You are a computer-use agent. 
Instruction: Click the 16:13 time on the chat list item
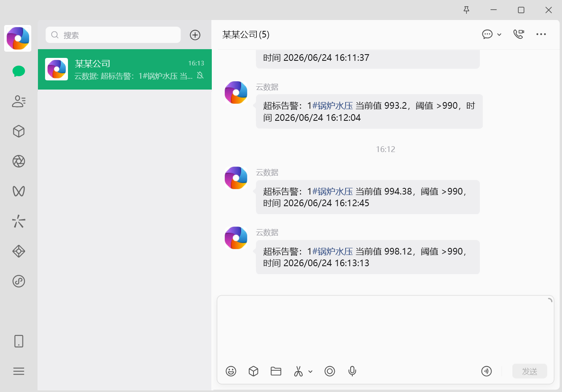(x=196, y=63)
